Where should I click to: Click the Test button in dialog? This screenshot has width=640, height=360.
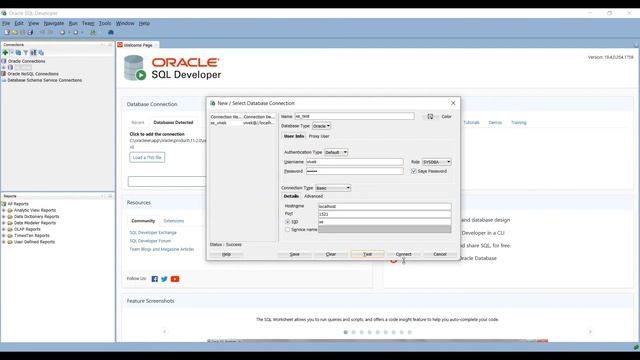pyautogui.click(x=367, y=254)
